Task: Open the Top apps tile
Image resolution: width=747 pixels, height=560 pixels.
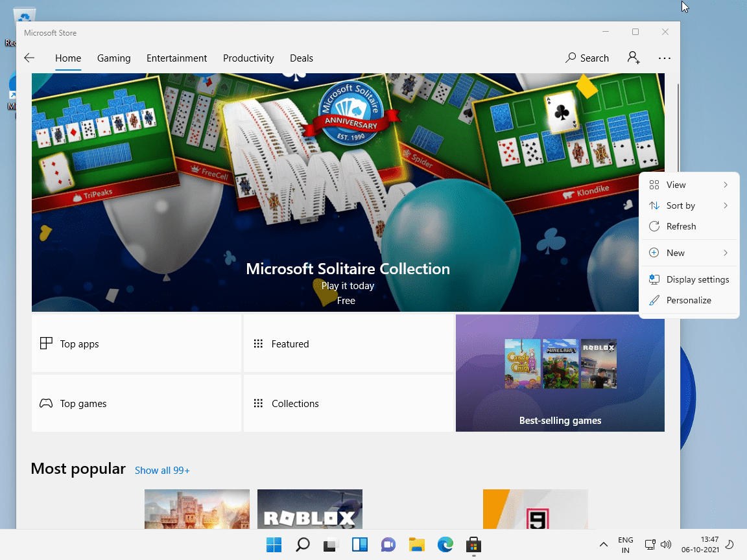Action: coord(136,344)
